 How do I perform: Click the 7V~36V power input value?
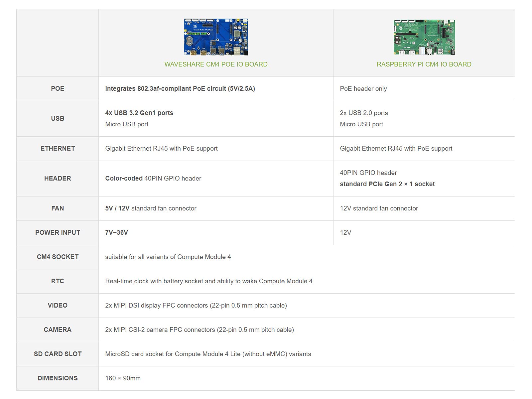pos(116,233)
